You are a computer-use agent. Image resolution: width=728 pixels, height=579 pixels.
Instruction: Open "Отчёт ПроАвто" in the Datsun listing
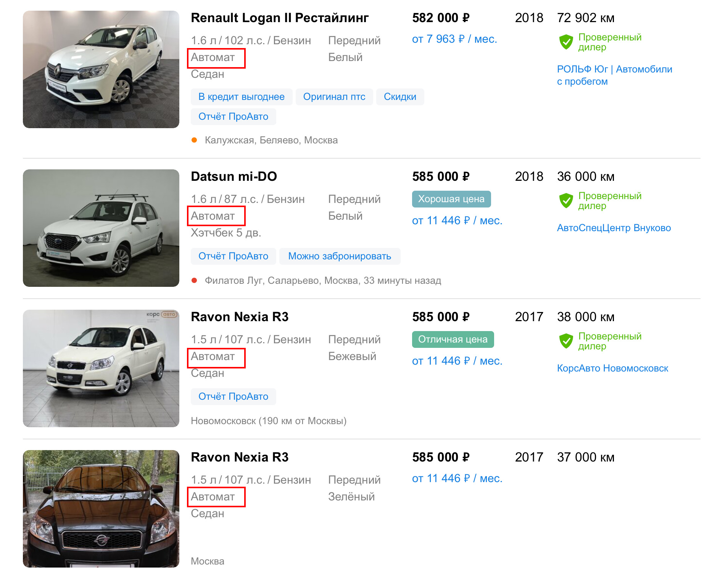coord(233,256)
